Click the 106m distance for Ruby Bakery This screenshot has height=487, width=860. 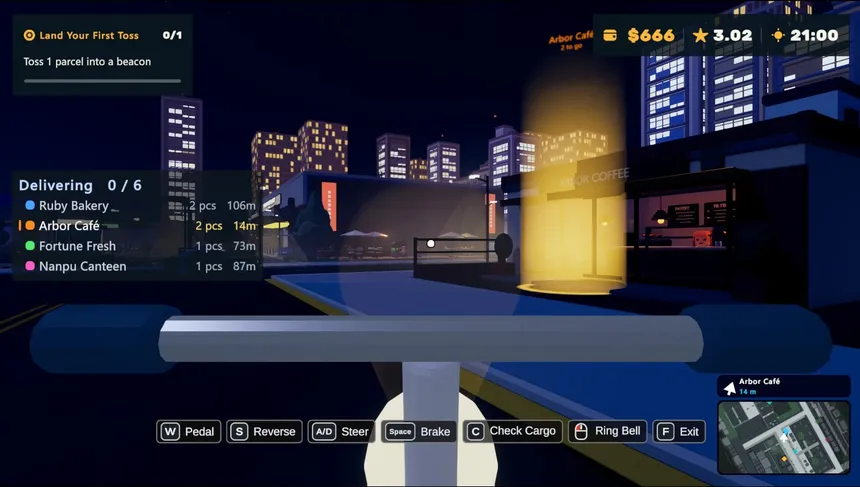pos(241,206)
